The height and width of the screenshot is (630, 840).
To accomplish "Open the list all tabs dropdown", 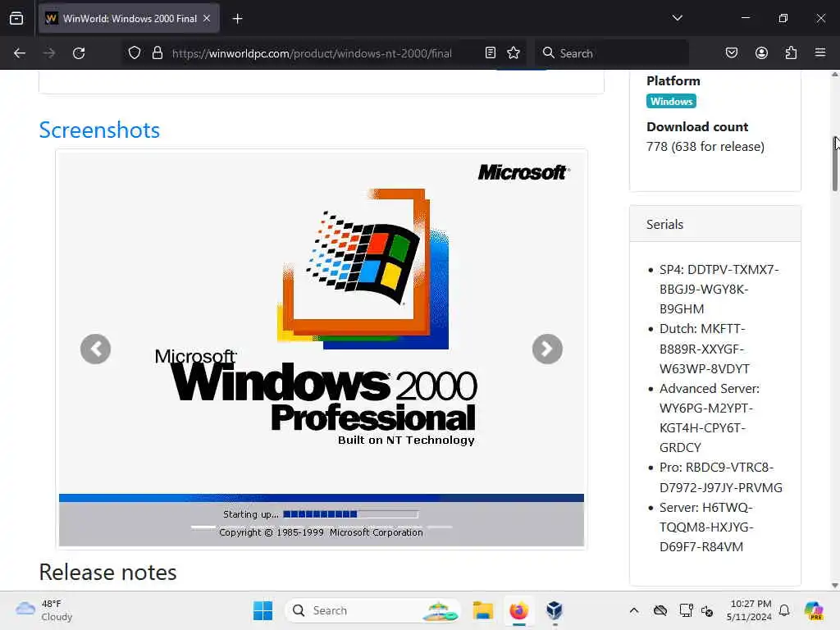I will [x=677, y=18].
